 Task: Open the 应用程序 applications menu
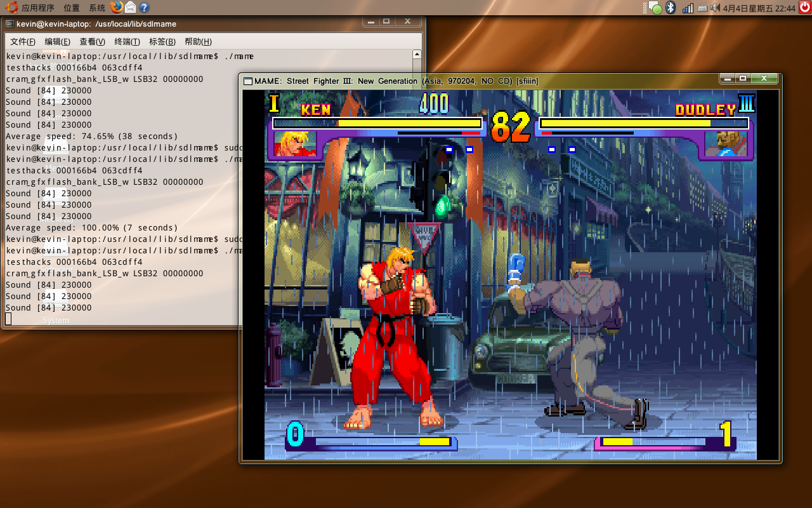click(x=38, y=8)
